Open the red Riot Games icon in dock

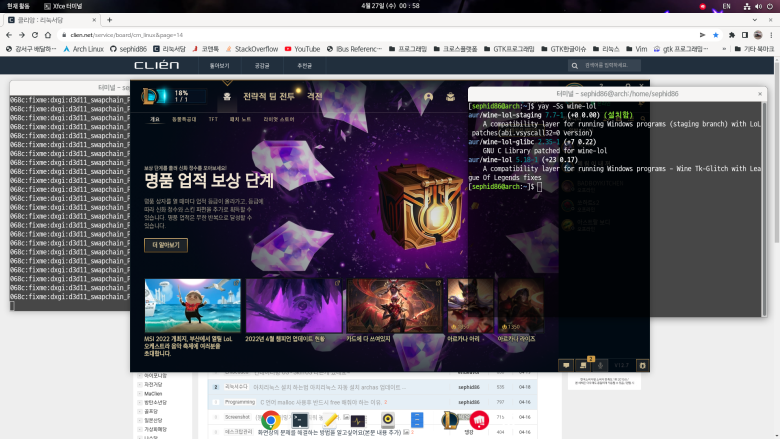(x=479, y=421)
